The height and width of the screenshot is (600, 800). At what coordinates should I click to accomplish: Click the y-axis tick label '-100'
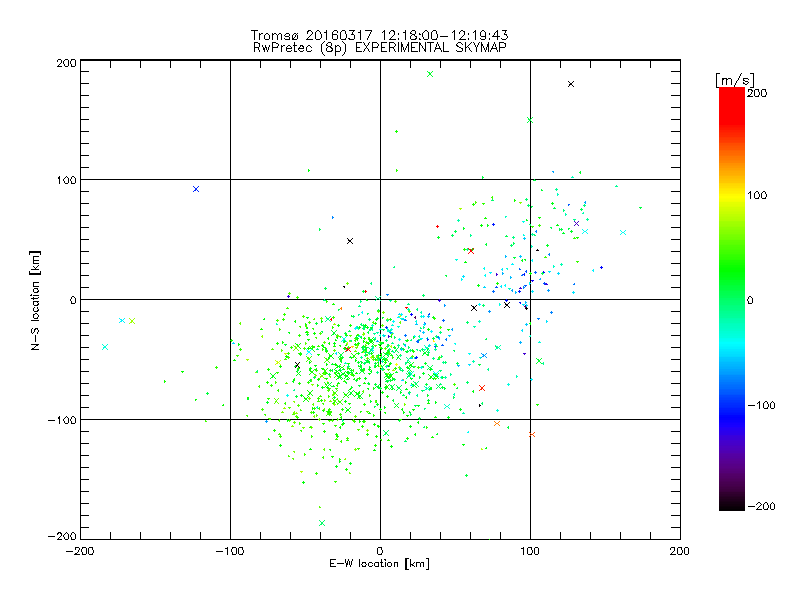click(x=62, y=420)
